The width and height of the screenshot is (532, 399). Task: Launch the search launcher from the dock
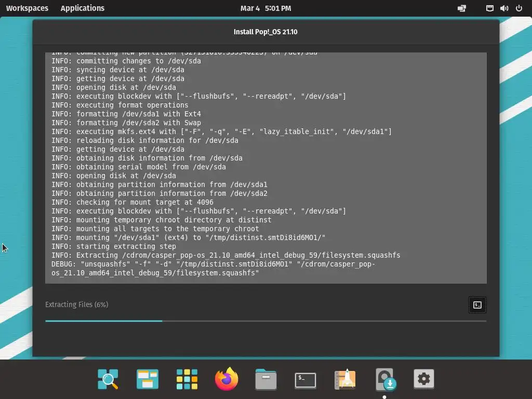coord(108,379)
